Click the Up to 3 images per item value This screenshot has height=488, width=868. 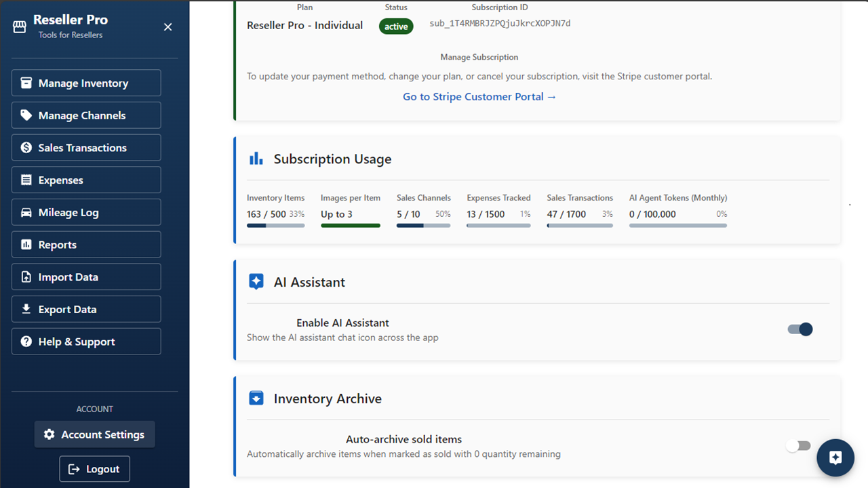336,214
